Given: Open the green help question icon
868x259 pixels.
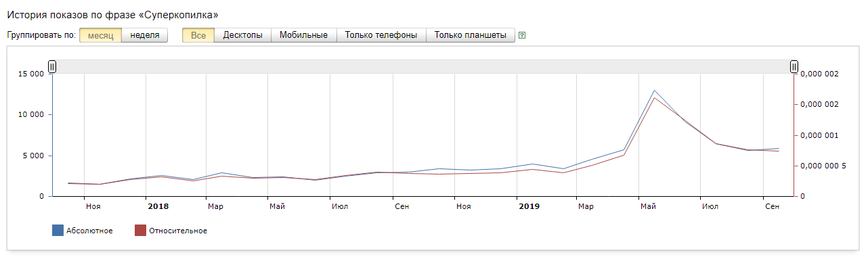Looking at the screenshot, I should tap(522, 36).
